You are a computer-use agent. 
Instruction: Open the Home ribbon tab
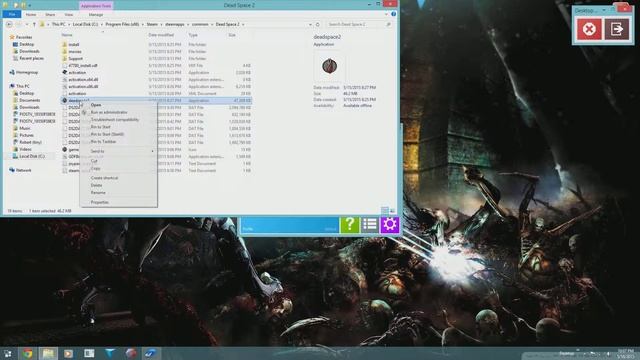click(31, 15)
